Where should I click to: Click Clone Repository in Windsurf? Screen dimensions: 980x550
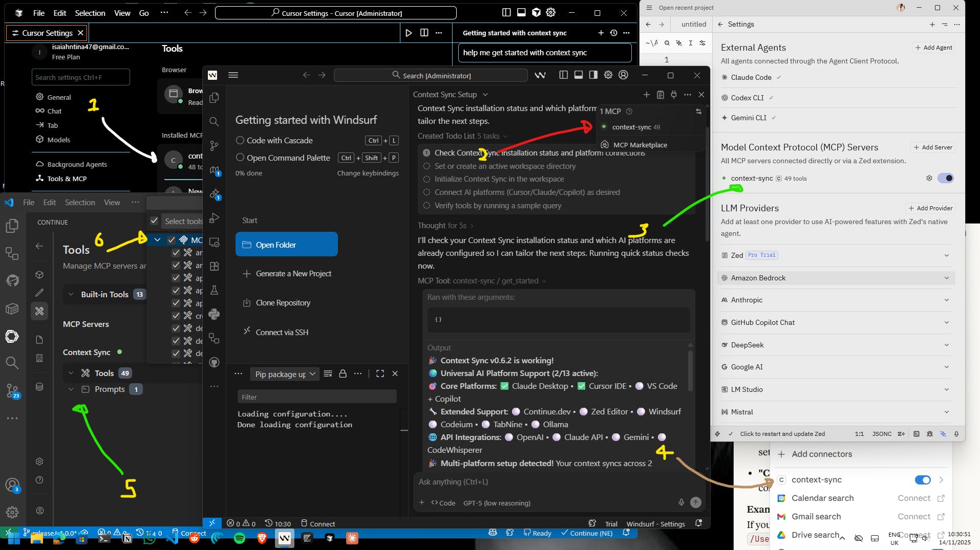click(x=283, y=303)
